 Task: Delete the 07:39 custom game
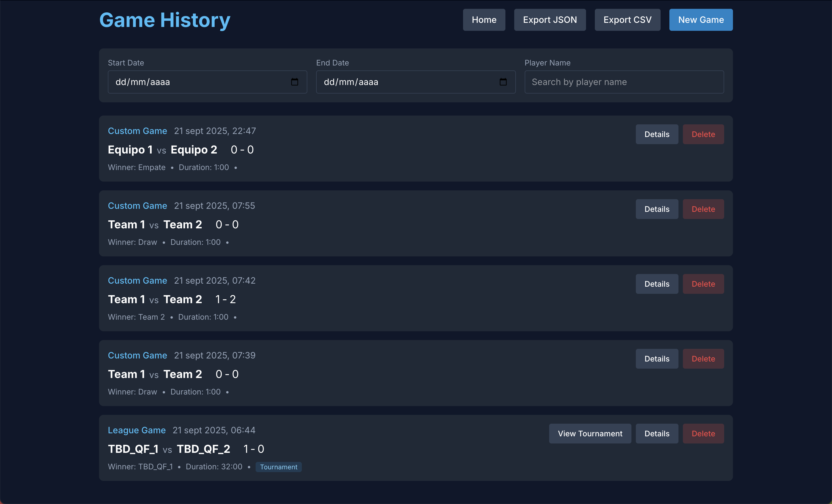click(703, 358)
